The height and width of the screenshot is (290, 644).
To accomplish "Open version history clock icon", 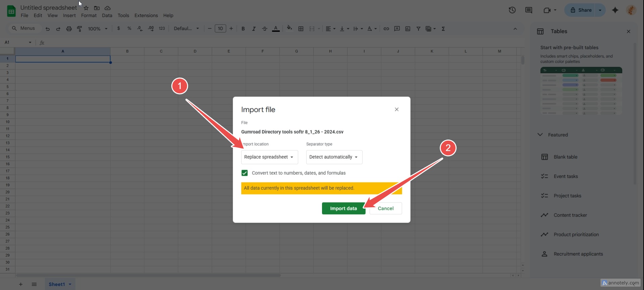I will coord(512,10).
